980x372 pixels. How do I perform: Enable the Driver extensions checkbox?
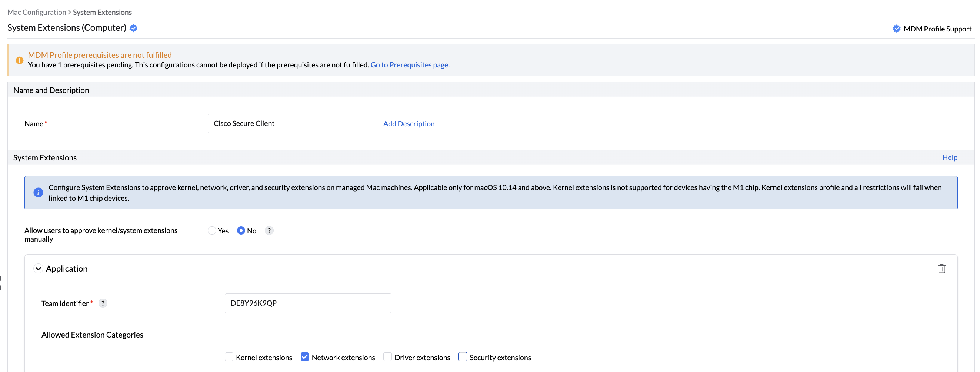pyautogui.click(x=387, y=357)
